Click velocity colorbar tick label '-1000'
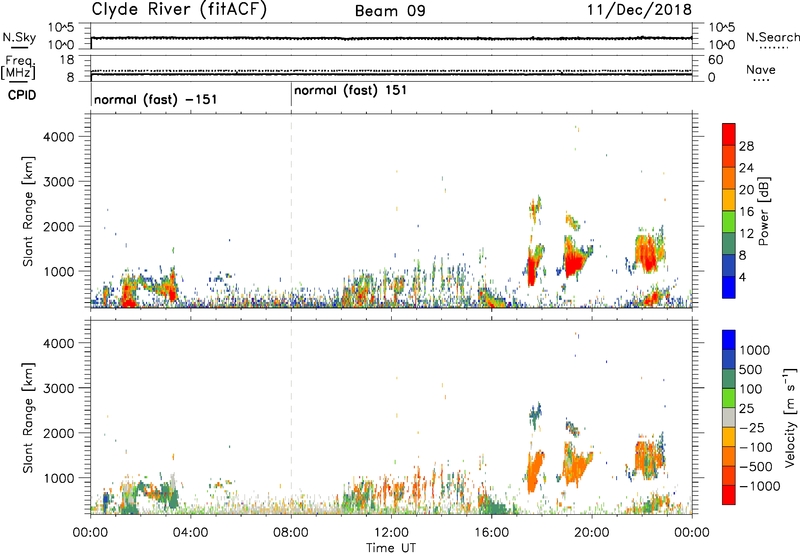Viewport: 800px width, 554px height. (x=759, y=486)
